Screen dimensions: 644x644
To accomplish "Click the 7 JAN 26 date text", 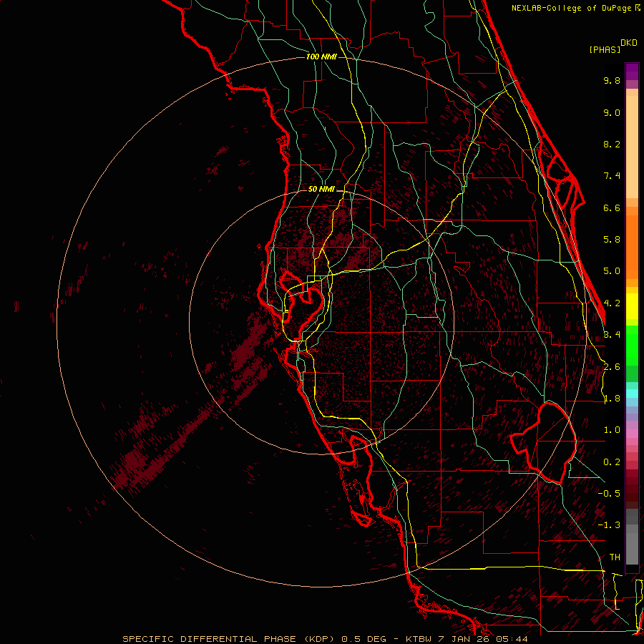I will pyautogui.click(x=464, y=639).
